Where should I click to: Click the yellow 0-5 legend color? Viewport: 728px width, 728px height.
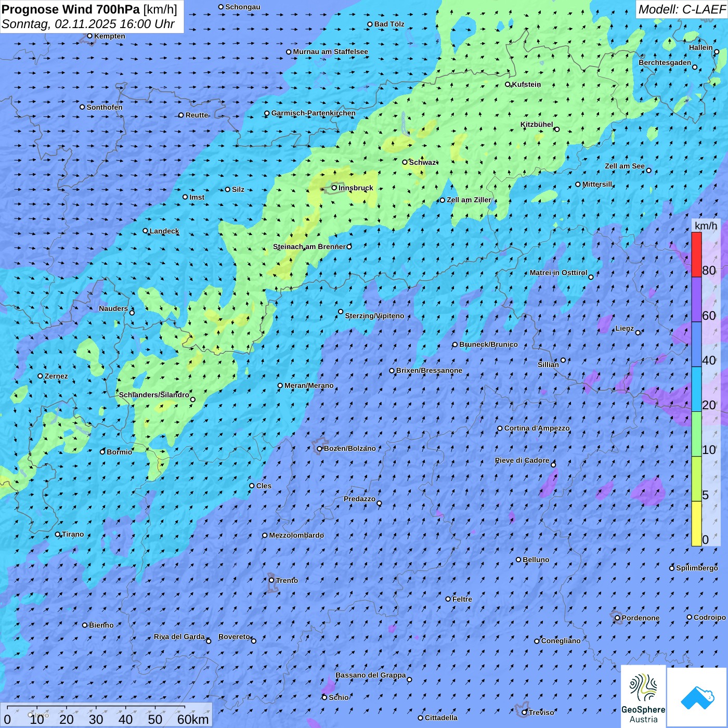pyautogui.click(x=696, y=524)
